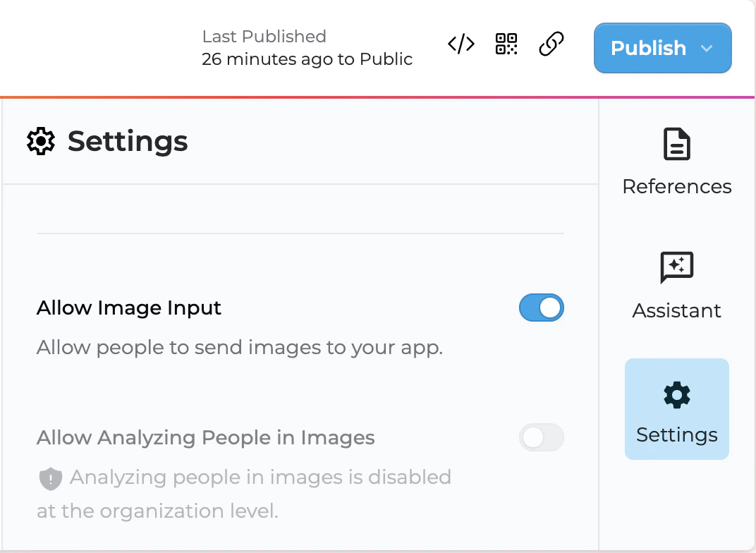Switch to the Assistant tab label
The height and width of the screenshot is (553, 756).
(677, 310)
